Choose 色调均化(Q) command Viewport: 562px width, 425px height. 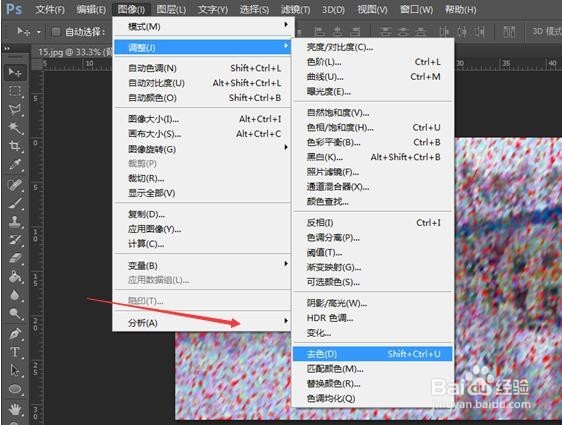click(x=373, y=398)
